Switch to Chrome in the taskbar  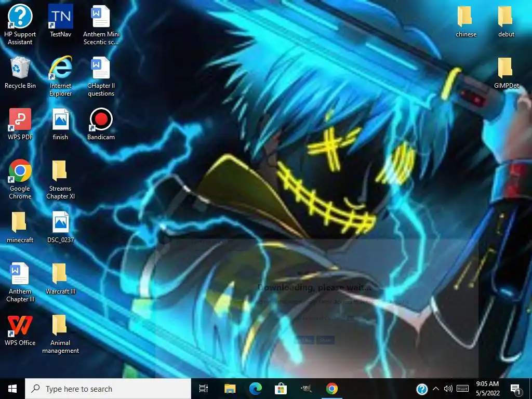(332, 389)
